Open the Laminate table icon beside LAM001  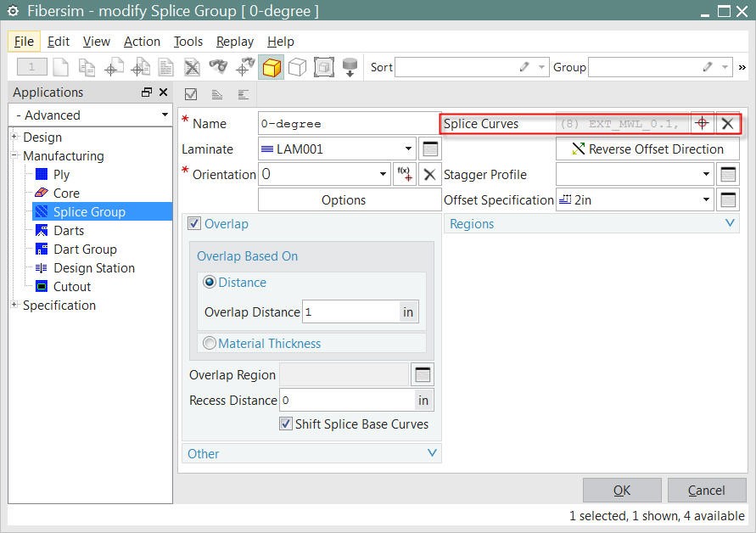[x=430, y=149]
